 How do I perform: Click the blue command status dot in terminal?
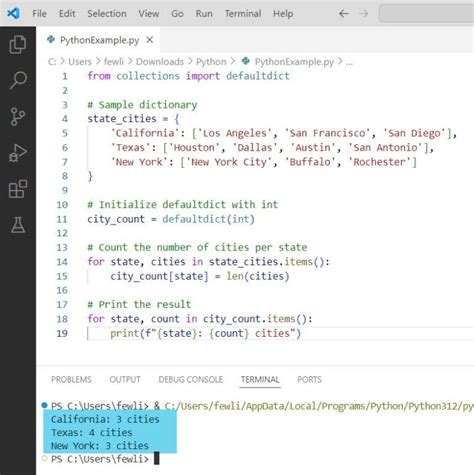[44, 405]
